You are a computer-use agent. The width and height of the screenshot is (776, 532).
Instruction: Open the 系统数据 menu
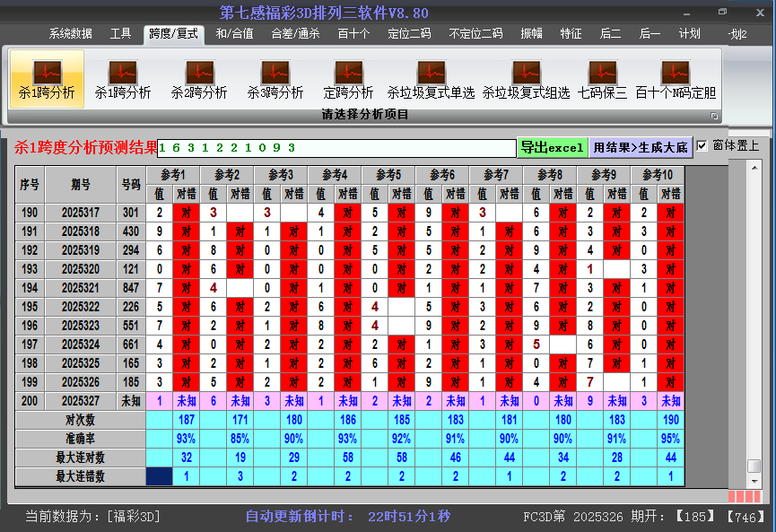tap(69, 34)
